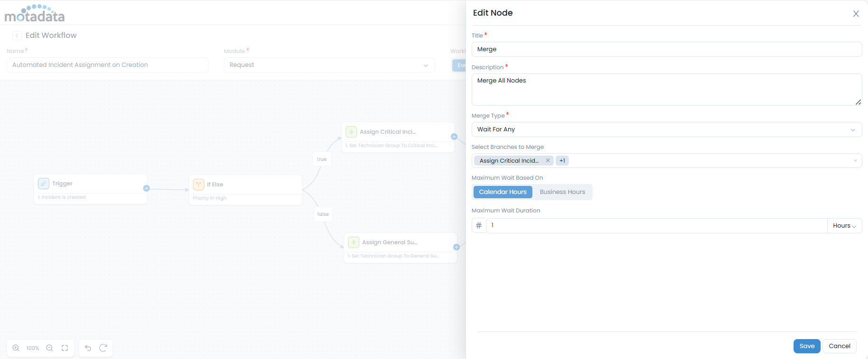Click the zoom out magnifier icon
The width and height of the screenshot is (868, 359).
click(49, 348)
